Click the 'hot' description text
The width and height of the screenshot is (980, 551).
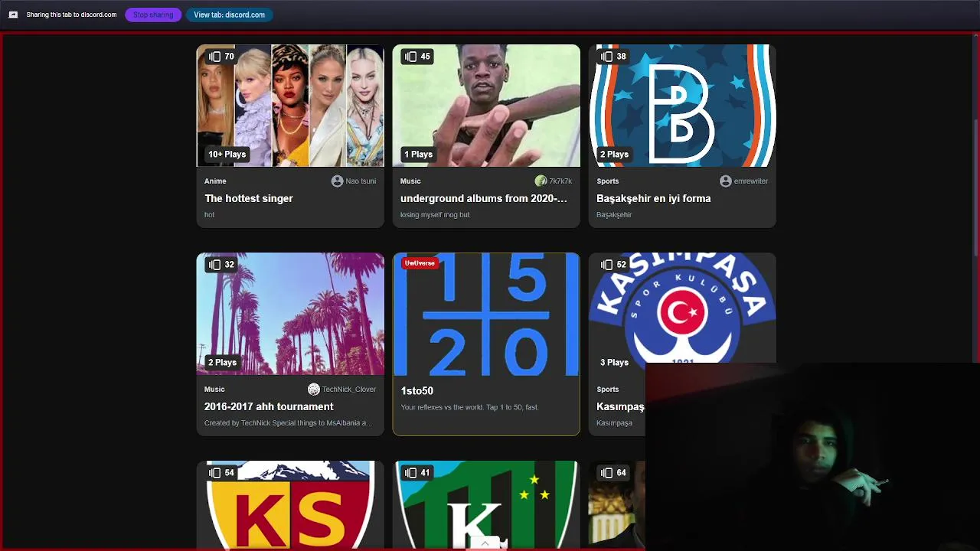209,215
